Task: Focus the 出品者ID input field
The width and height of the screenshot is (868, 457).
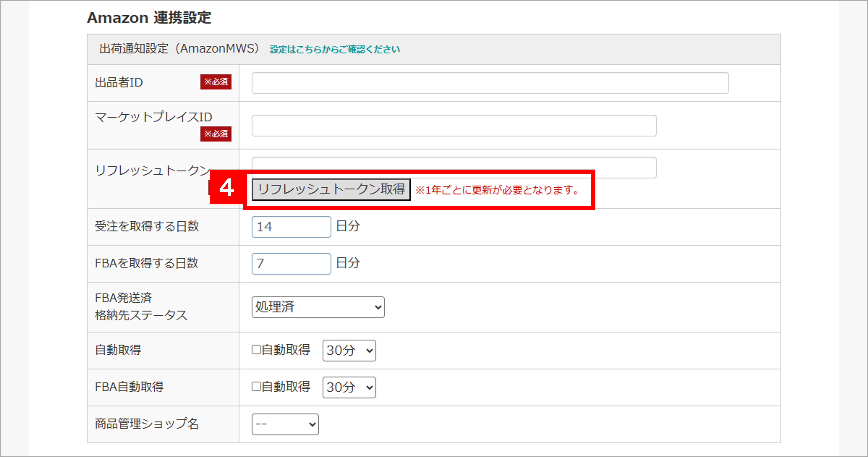Action: coord(490,83)
